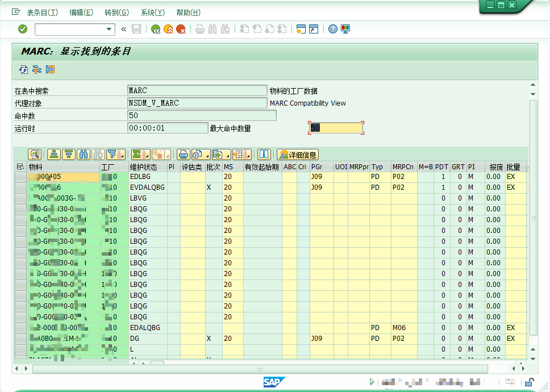Select the sort descending icon
The image size is (550, 392).
coord(67,155)
